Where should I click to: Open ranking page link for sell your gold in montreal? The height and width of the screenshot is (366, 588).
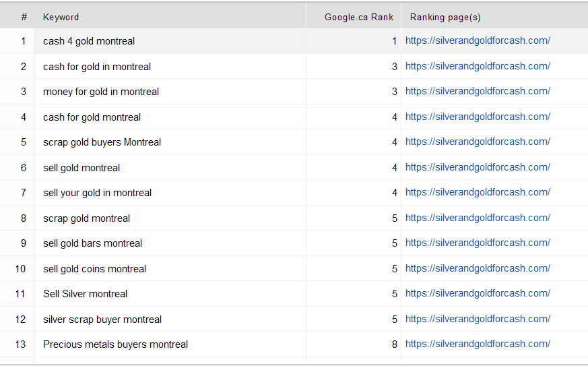(478, 192)
